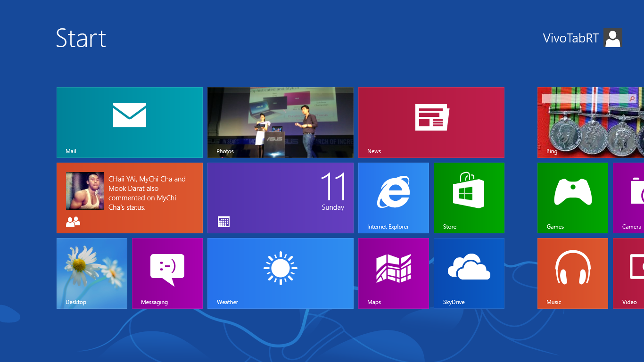Open the News tile

click(x=431, y=123)
